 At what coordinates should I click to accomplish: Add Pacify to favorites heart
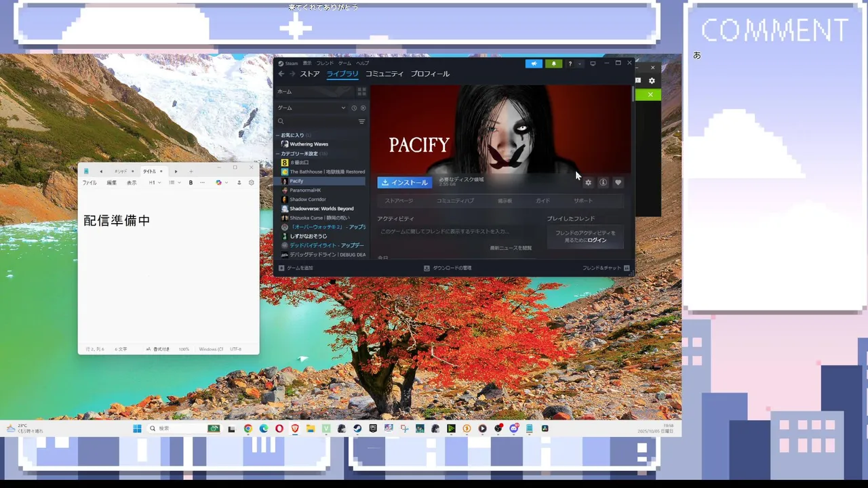(618, 182)
